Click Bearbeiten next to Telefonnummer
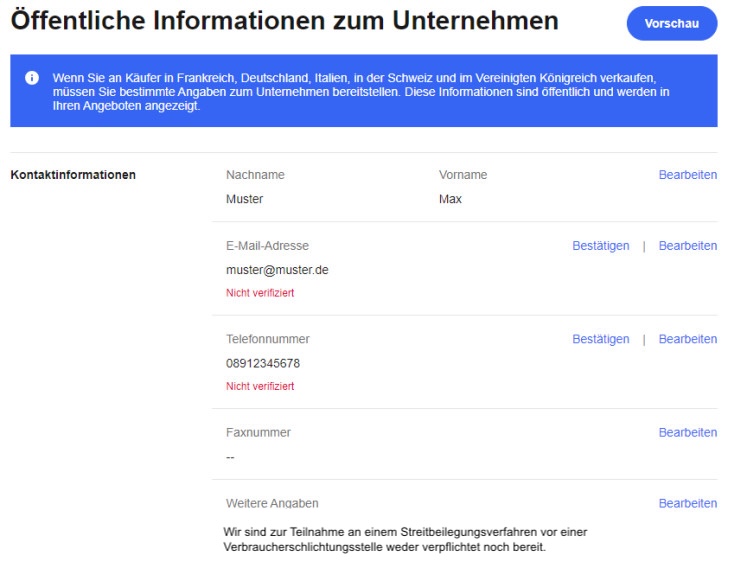Image resolution: width=747 pixels, height=581 pixels. [687, 339]
